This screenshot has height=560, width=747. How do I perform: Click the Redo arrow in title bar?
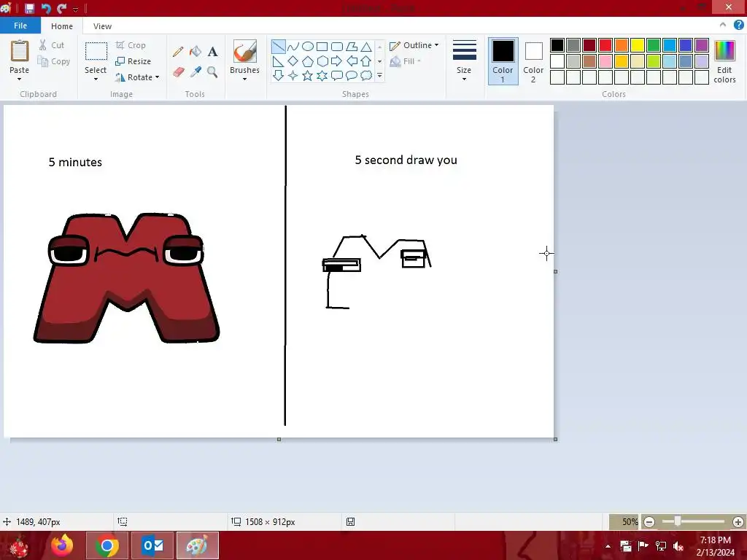[61, 8]
